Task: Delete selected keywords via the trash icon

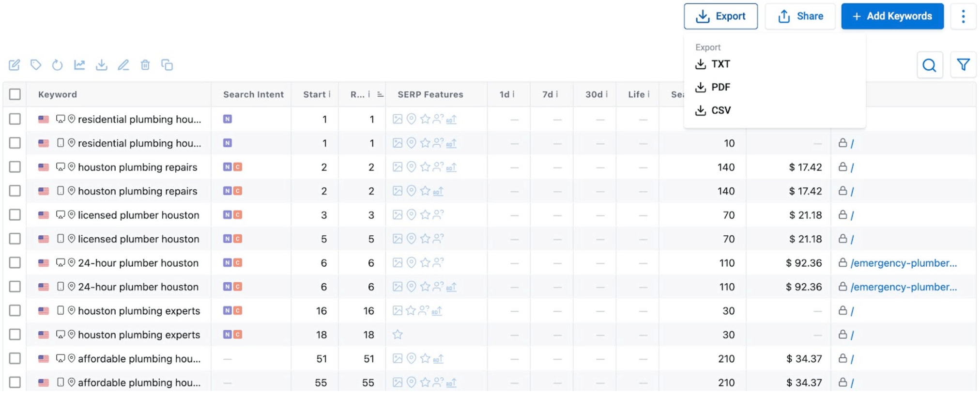Action: [x=145, y=64]
